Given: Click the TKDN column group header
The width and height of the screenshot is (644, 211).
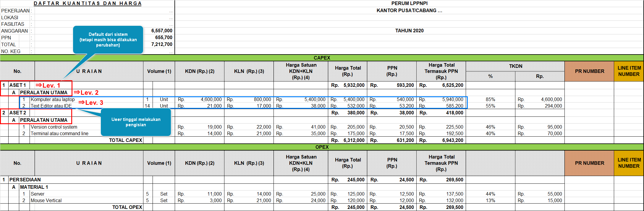Looking at the screenshot, I should tap(515, 66).
